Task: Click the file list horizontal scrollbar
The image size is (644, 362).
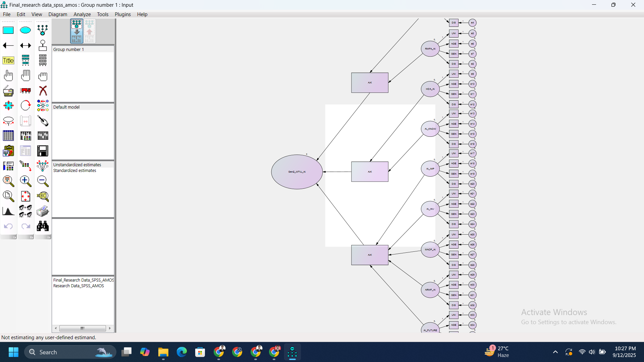Action: tap(82, 328)
